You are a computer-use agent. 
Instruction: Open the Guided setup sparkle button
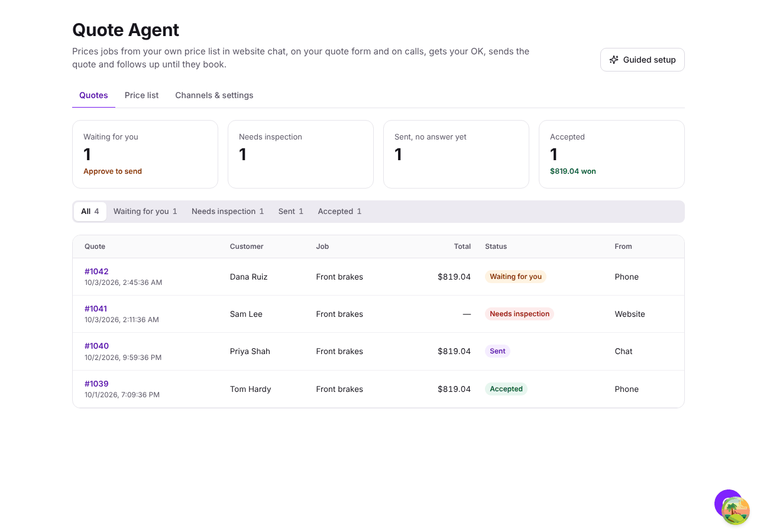pyautogui.click(x=642, y=60)
